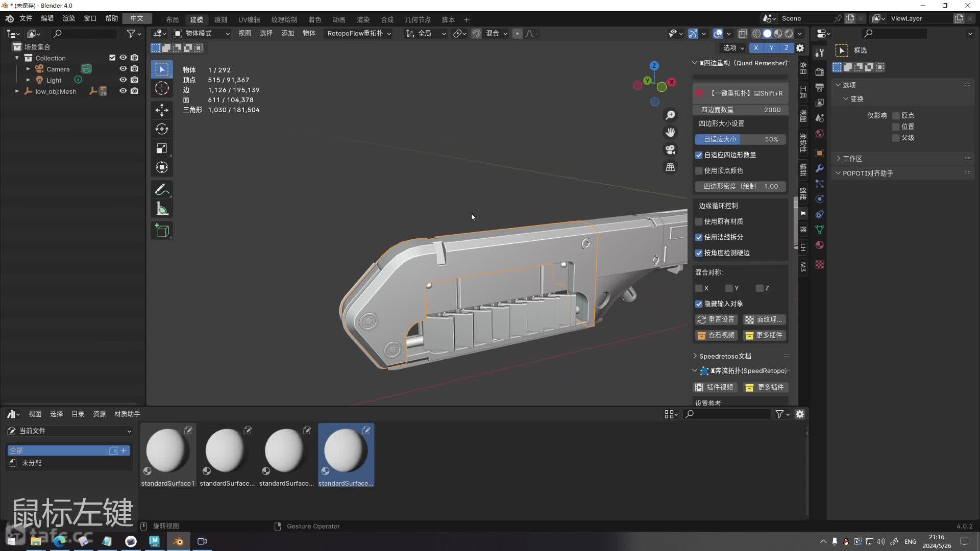Toggle X-ray display icon

[x=743, y=34]
